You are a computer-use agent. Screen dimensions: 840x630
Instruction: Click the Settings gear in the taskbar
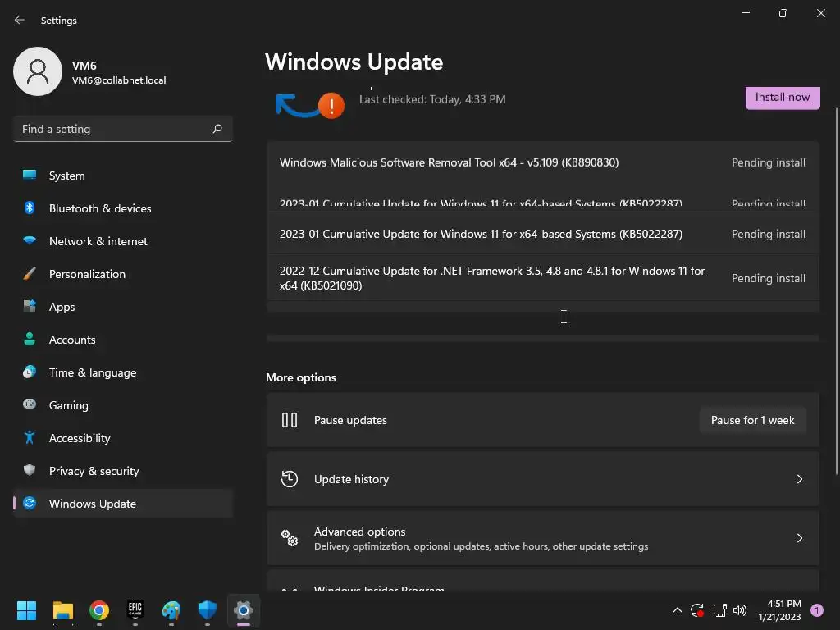(243, 610)
